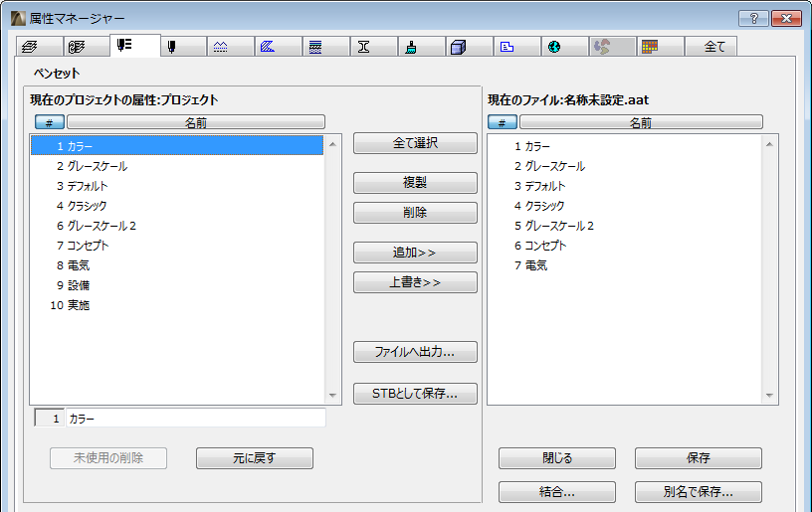Click file list scrollbar down arrow
The width and height of the screenshot is (812, 512).
tap(769, 395)
